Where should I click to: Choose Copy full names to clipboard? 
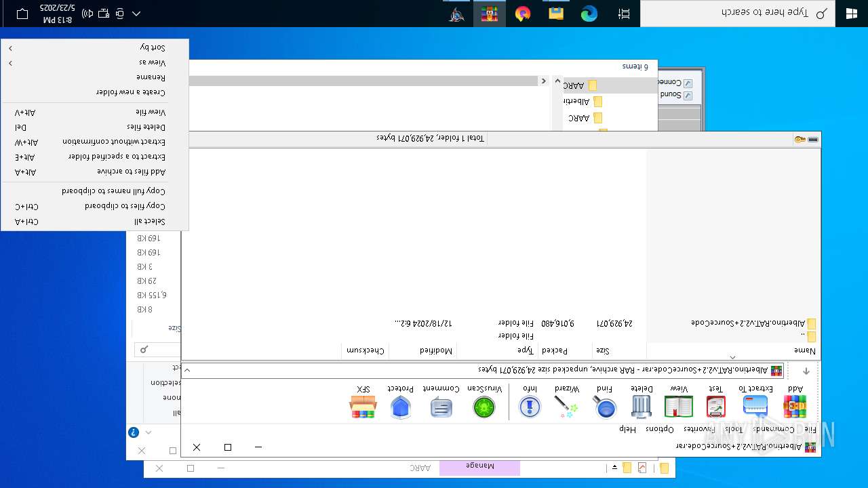[x=95, y=191]
